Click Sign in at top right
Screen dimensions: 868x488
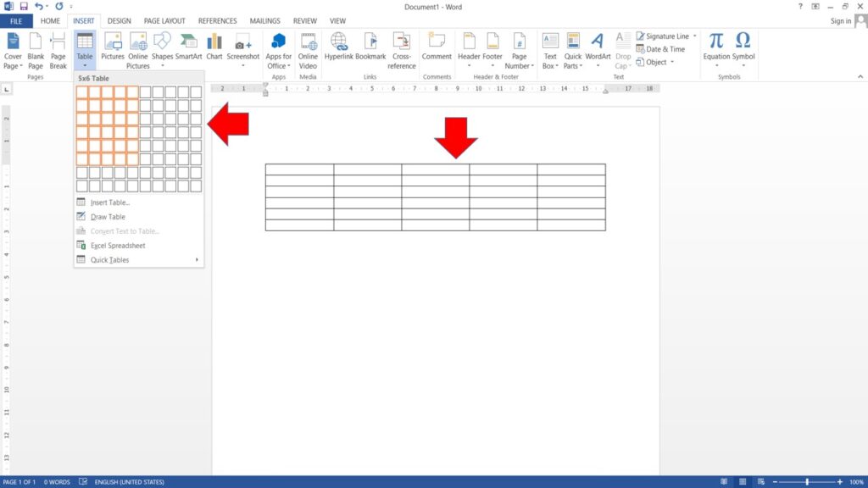[841, 21]
